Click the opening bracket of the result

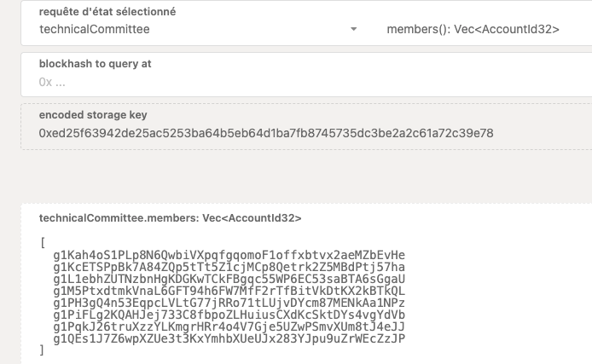tap(43, 243)
